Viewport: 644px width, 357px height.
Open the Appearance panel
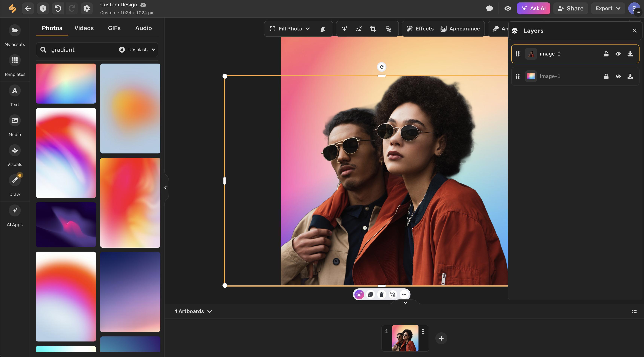click(460, 29)
